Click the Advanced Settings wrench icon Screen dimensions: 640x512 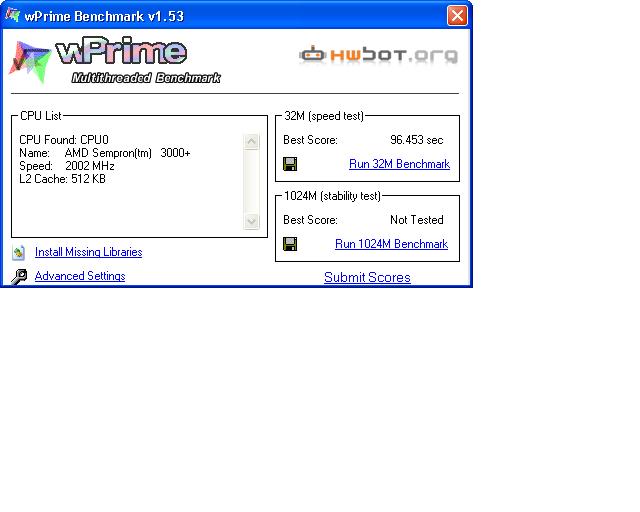[x=19, y=276]
